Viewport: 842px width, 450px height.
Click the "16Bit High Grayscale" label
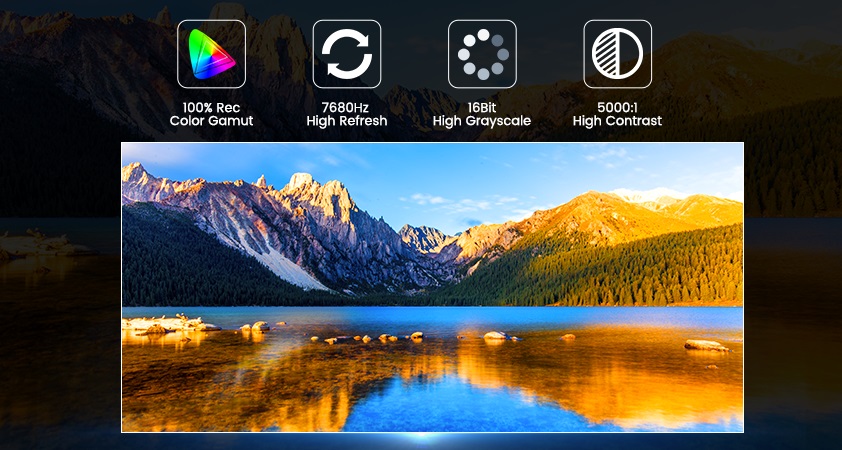click(x=482, y=114)
